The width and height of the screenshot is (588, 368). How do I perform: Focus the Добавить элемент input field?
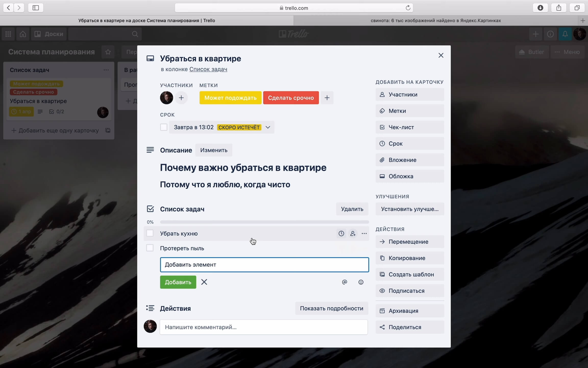coord(264,264)
